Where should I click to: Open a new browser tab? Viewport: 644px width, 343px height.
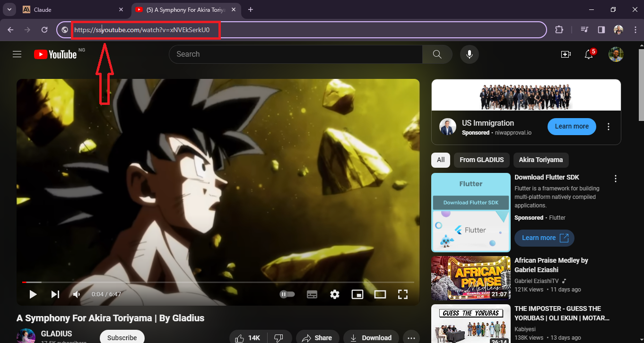pyautogui.click(x=251, y=9)
